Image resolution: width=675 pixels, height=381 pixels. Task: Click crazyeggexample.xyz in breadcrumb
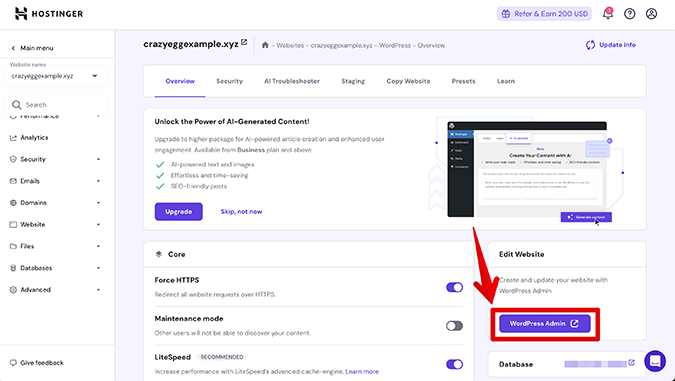[x=341, y=45]
